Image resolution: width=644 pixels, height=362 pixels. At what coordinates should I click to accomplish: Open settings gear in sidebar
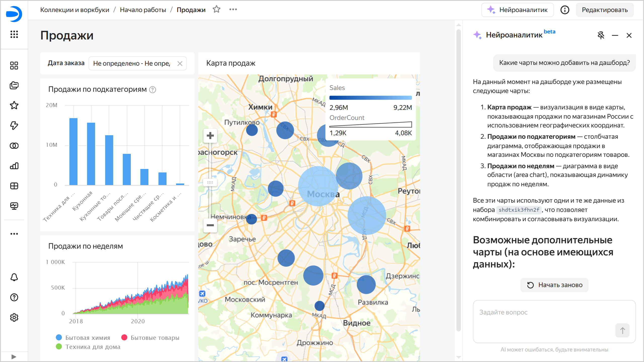pyautogui.click(x=14, y=318)
